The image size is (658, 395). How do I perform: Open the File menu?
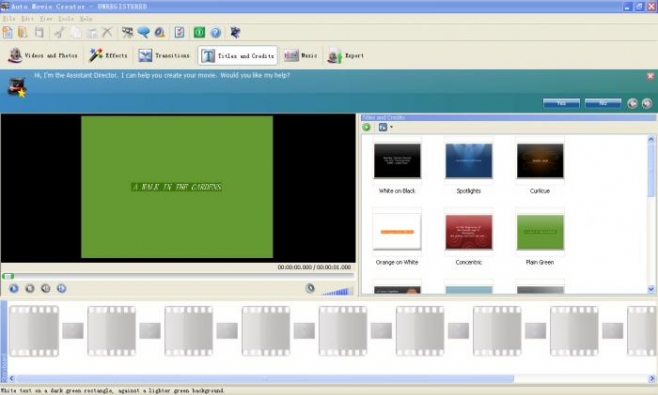pos(8,19)
